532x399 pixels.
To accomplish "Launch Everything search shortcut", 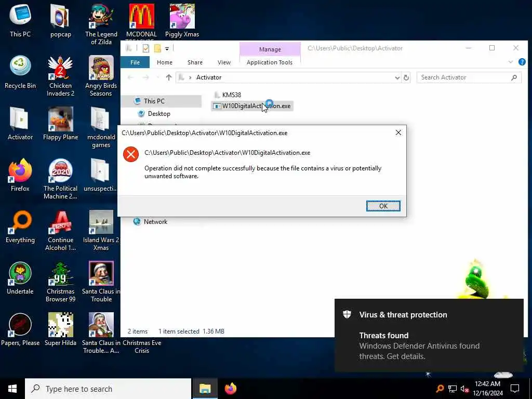I will click(20, 227).
